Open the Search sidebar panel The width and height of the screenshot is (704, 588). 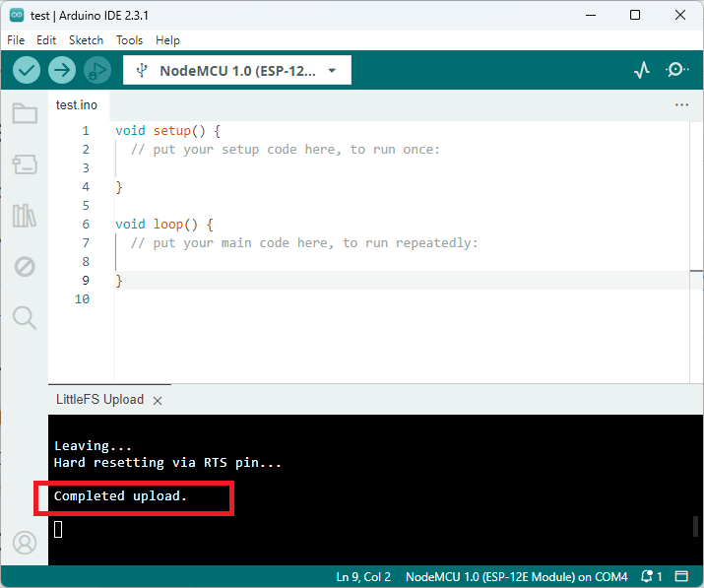(25, 318)
